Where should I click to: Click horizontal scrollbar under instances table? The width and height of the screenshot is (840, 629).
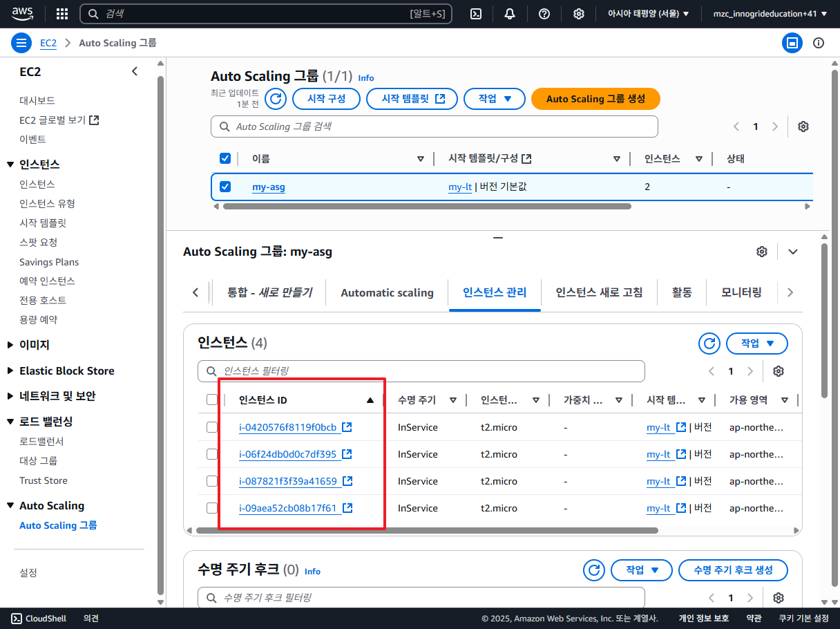(x=427, y=531)
